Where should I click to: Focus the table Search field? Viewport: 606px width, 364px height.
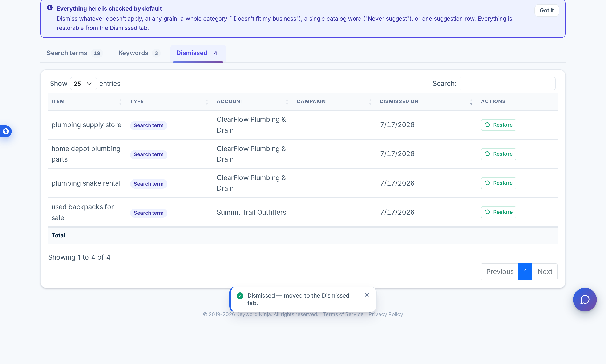(x=507, y=84)
